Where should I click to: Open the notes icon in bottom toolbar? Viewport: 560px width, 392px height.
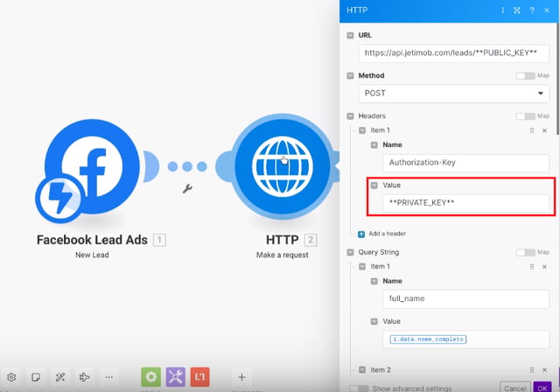[x=36, y=377]
